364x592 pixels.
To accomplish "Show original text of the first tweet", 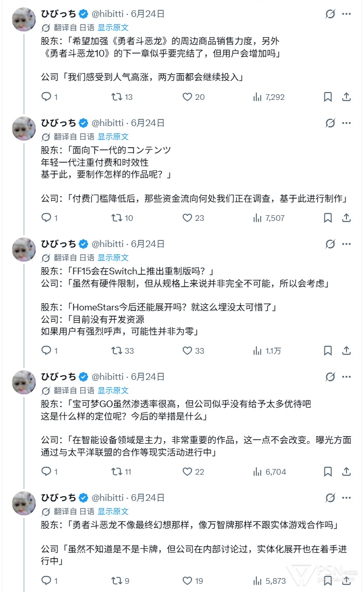I will (113, 28).
